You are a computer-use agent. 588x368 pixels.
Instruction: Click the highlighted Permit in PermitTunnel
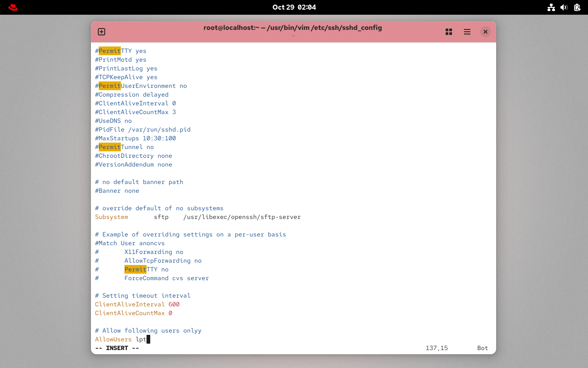(x=109, y=147)
